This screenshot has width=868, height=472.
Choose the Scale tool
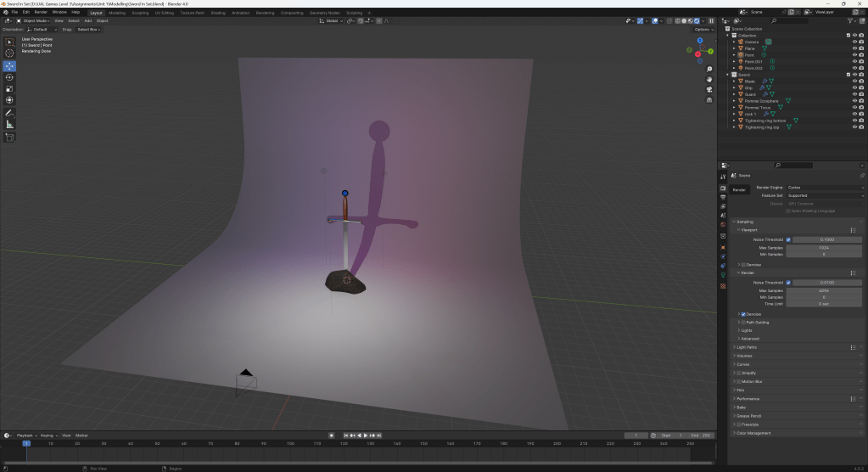(10, 88)
